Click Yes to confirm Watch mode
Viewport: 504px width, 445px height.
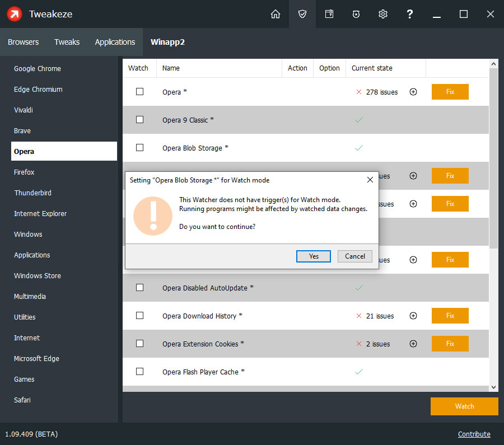tap(313, 256)
